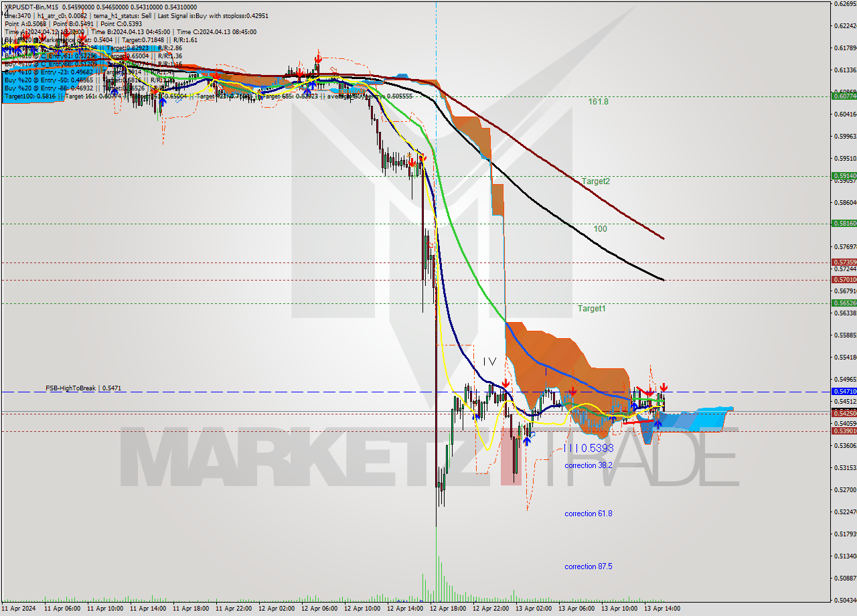
Task: Click the green 0.5652 price tag
Action: point(843,303)
